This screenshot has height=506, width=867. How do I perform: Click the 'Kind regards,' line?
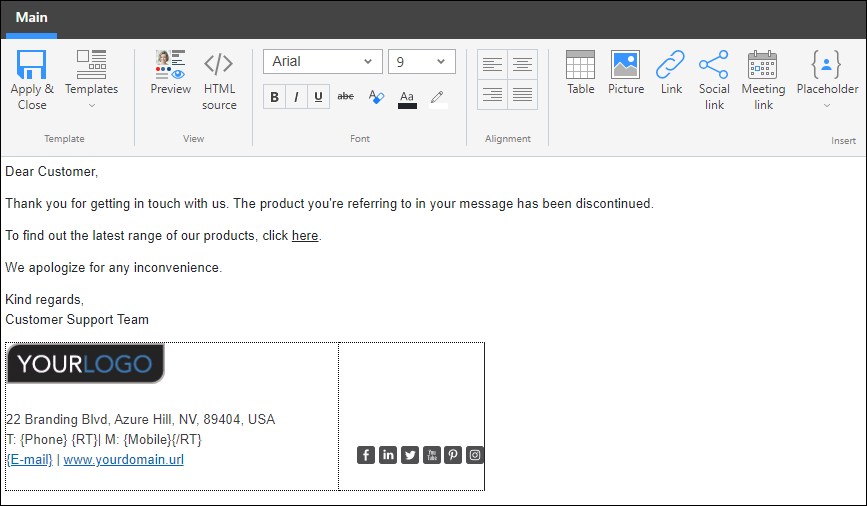(44, 300)
